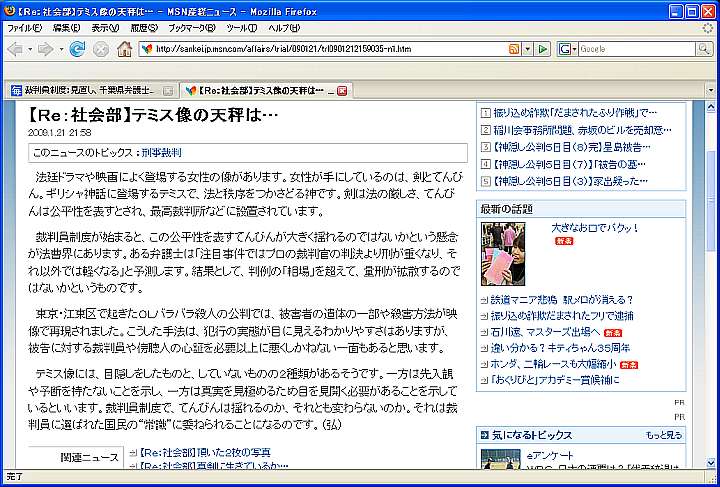Close the active Re:社会部 tab

coord(342,90)
